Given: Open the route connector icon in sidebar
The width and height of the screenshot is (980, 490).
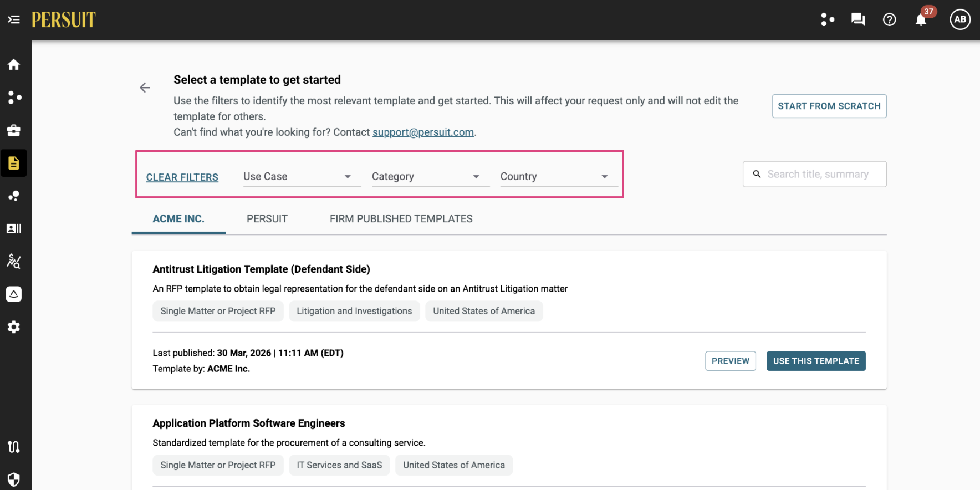Looking at the screenshot, I should click(14, 447).
